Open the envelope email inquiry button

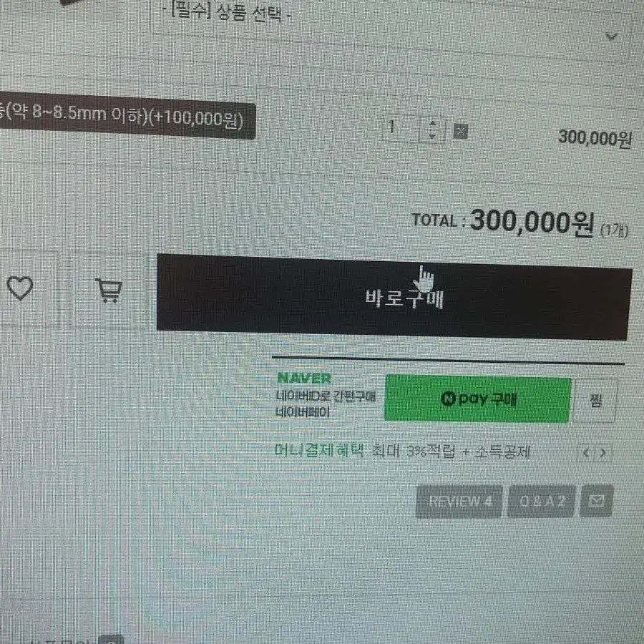click(596, 500)
